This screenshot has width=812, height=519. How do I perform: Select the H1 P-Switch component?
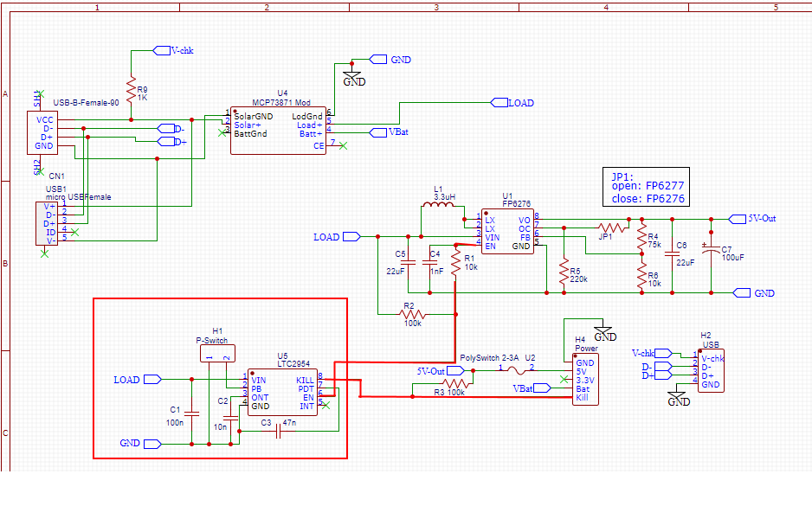pyautogui.click(x=217, y=353)
